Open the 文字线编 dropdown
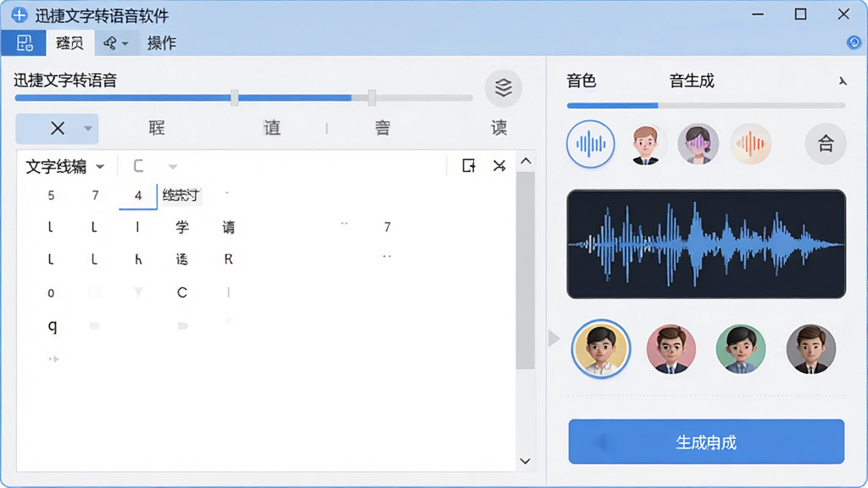Screen dimensions: 868x488 [64, 166]
